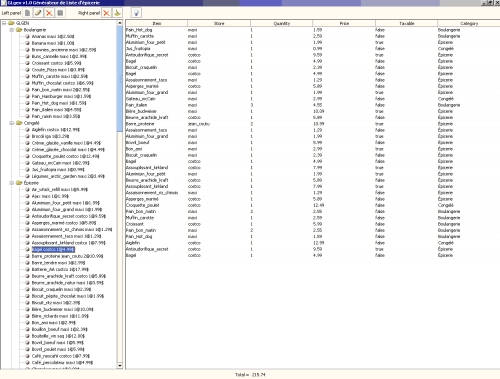Image resolution: width=500 pixels, height=379 pixels.
Task: Click the Épicerie folder icon
Action: click(x=19, y=183)
